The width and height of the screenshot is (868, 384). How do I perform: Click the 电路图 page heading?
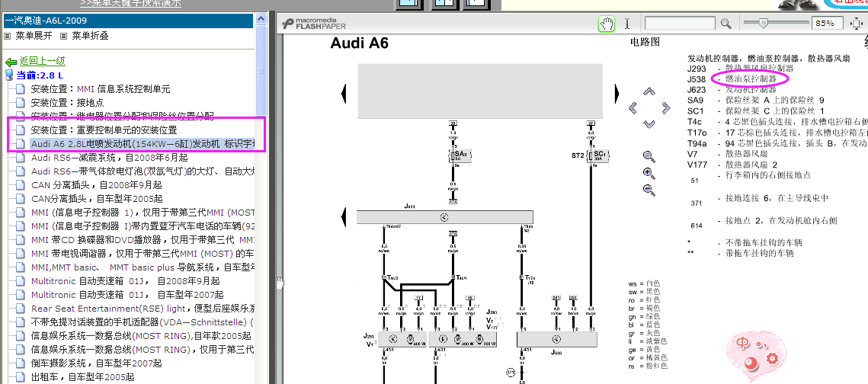pos(645,42)
